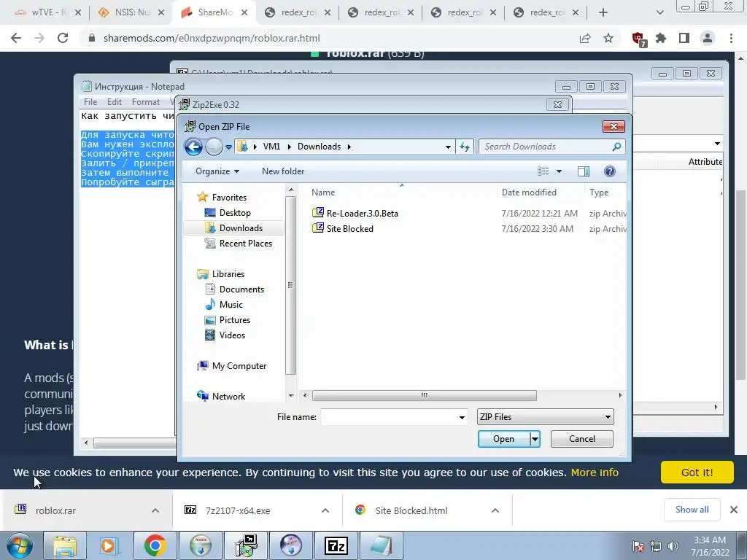This screenshot has width=747, height=560.
Task: Open a new Chrome tab
Action: point(603,12)
